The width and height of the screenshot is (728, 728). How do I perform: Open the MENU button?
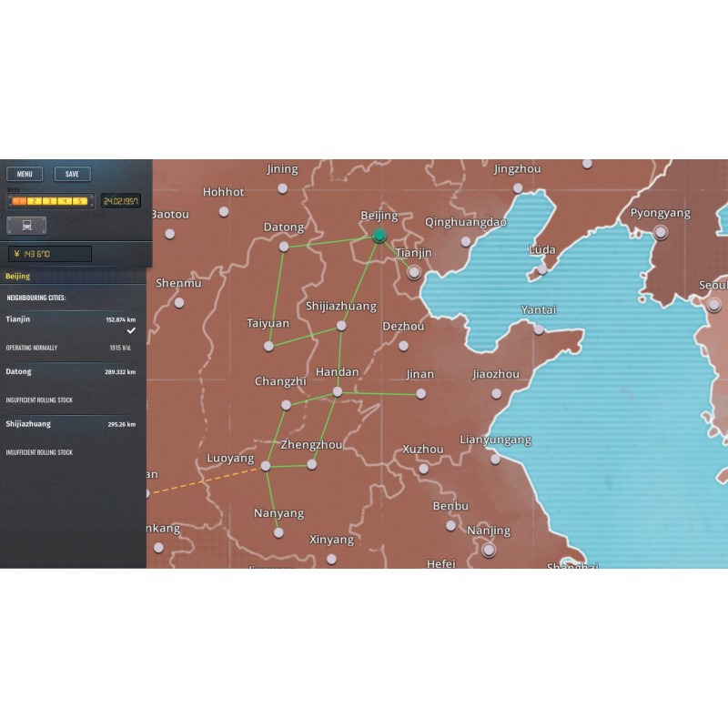(x=25, y=174)
